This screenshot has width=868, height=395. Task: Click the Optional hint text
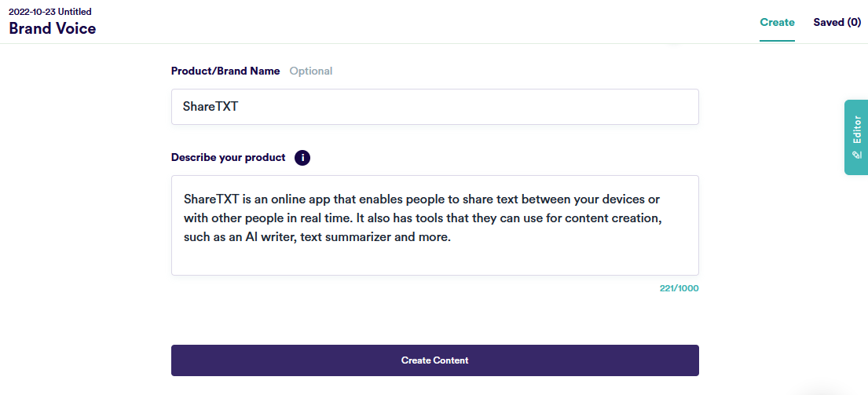pyautogui.click(x=311, y=71)
